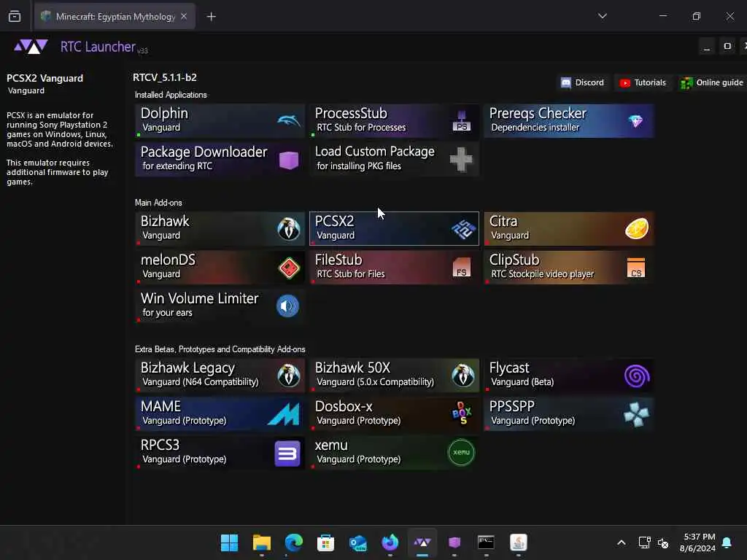Select the xemu Vanguard Prototype tile name
Screen dimensions: 747x560
click(332, 446)
